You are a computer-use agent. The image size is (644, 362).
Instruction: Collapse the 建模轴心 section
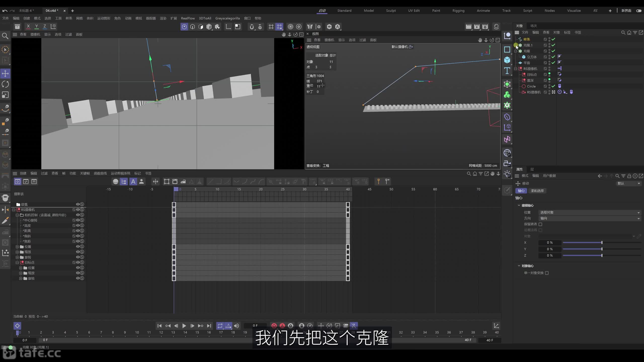coord(519,205)
